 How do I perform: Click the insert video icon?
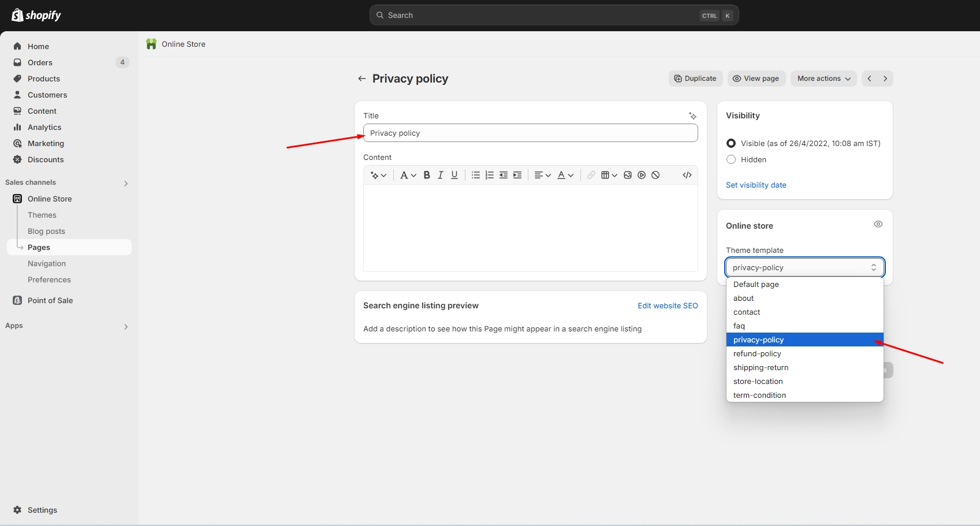[642, 175]
